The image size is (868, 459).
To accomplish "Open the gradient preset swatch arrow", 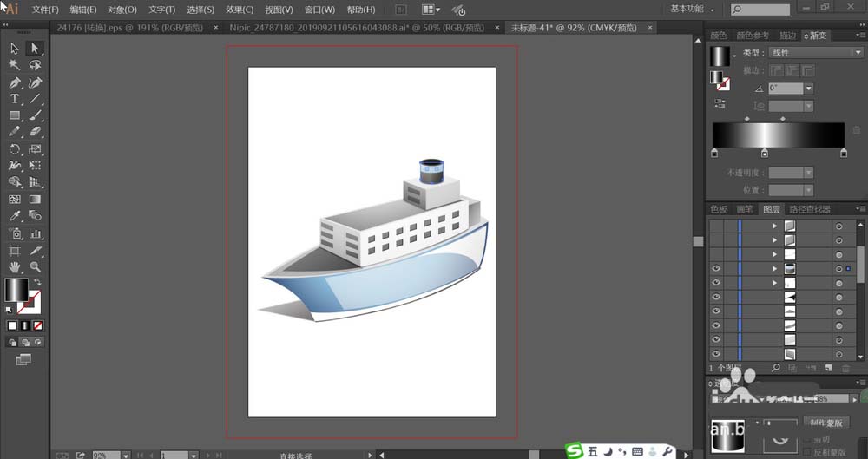I will 735,56.
